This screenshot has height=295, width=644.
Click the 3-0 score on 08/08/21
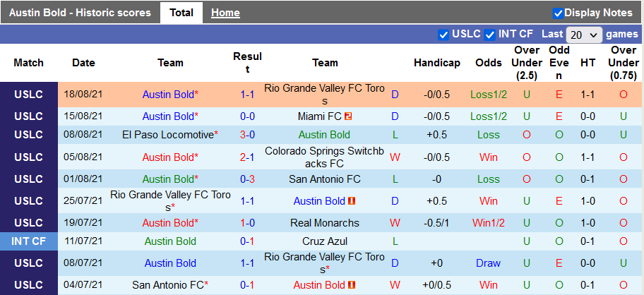pyautogui.click(x=247, y=135)
